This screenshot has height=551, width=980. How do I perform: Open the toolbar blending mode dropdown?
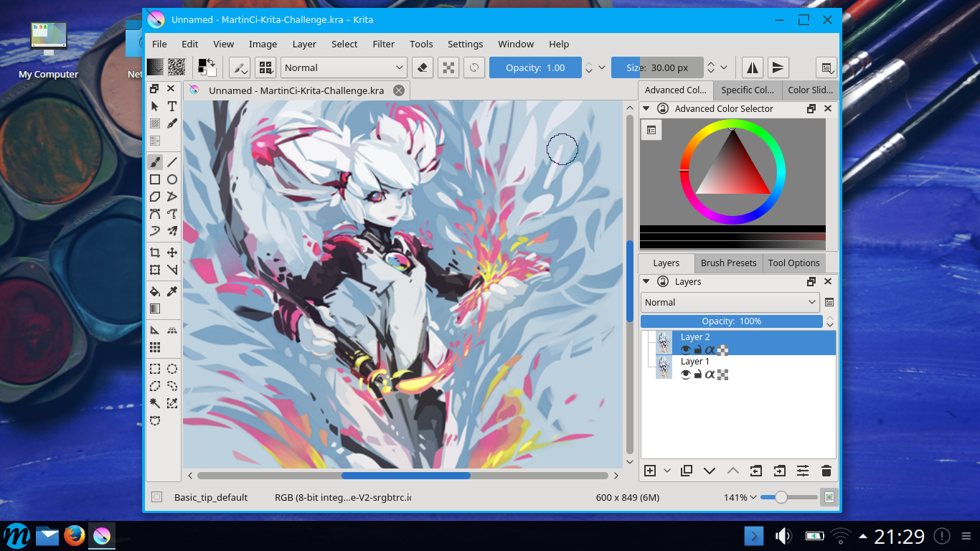click(x=344, y=67)
